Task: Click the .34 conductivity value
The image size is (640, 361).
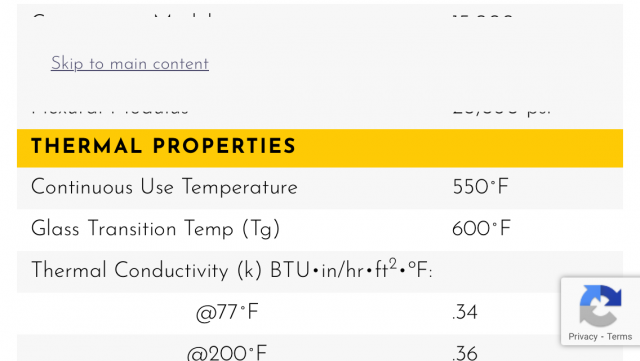Action: pos(464,313)
